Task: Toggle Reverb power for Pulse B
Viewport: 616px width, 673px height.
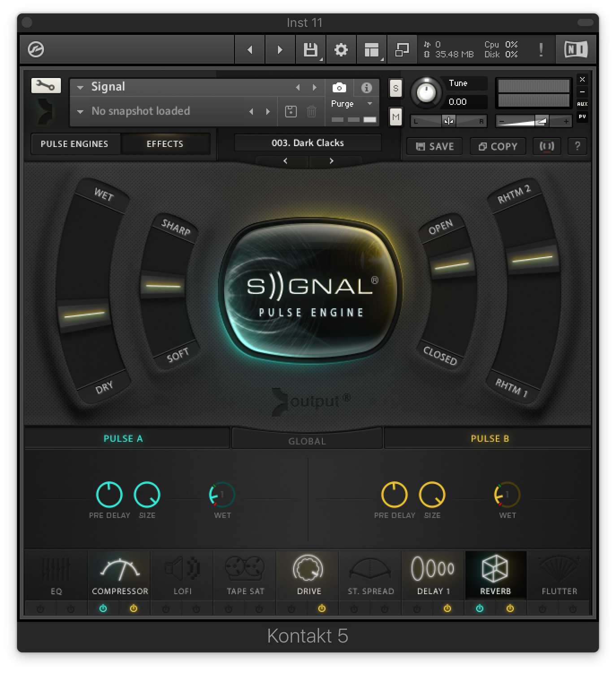Action: [x=510, y=608]
